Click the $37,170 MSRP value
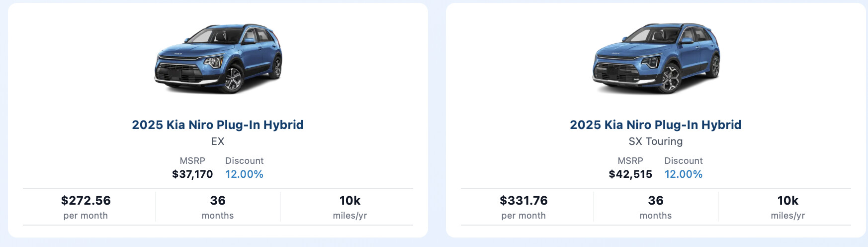 coord(192,174)
